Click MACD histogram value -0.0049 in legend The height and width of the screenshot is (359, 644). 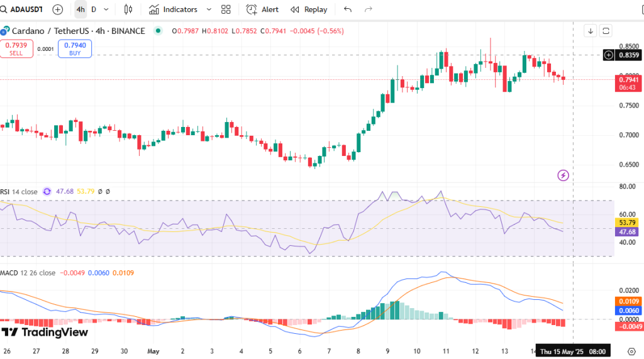(72, 273)
